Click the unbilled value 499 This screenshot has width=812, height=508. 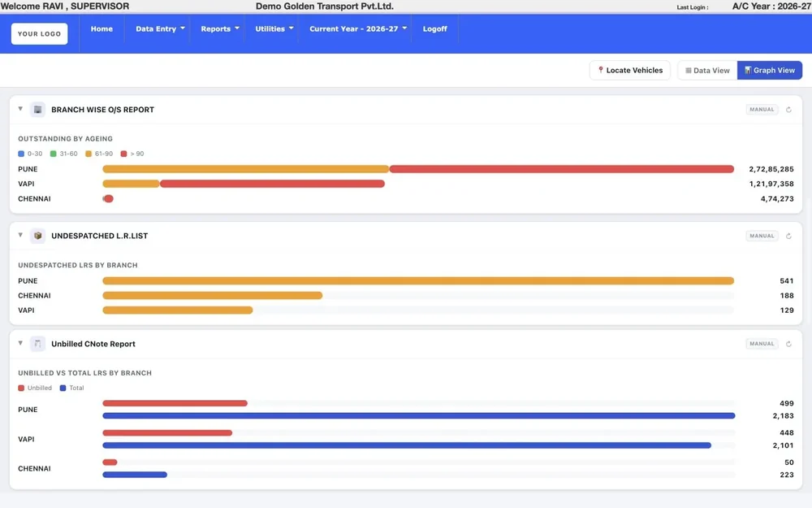[x=787, y=403]
